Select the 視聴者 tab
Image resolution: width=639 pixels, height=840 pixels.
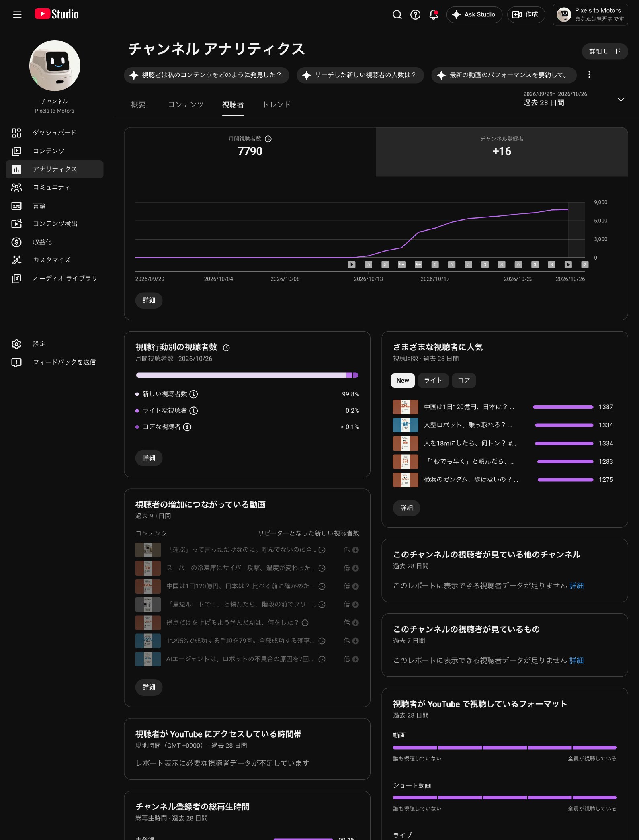[x=233, y=104]
